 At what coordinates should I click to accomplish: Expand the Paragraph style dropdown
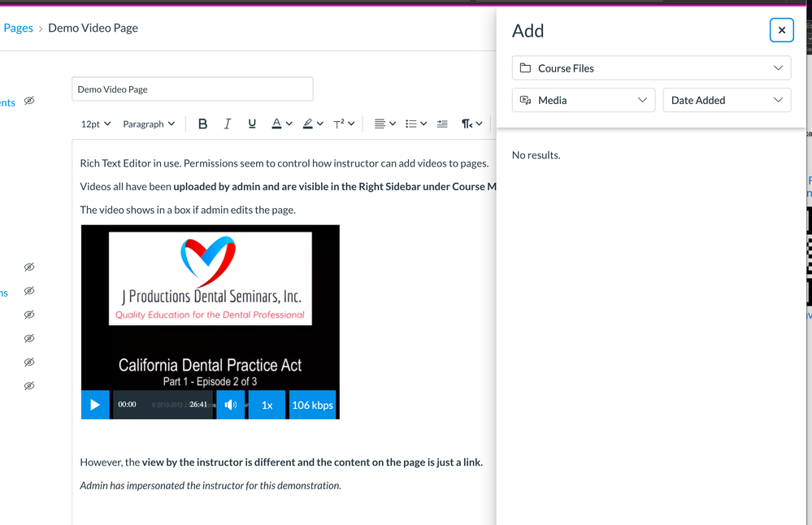(149, 124)
